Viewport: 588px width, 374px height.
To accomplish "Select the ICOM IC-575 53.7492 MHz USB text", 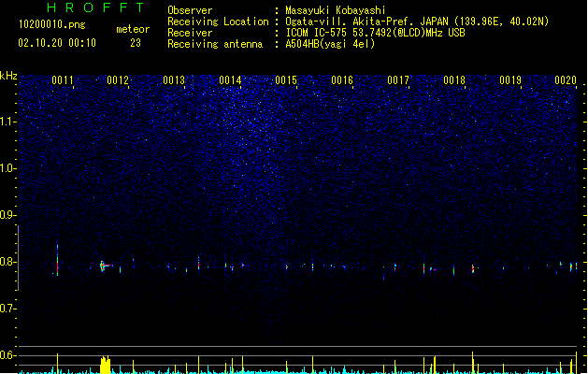I will pyautogui.click(x=375, y=33).
